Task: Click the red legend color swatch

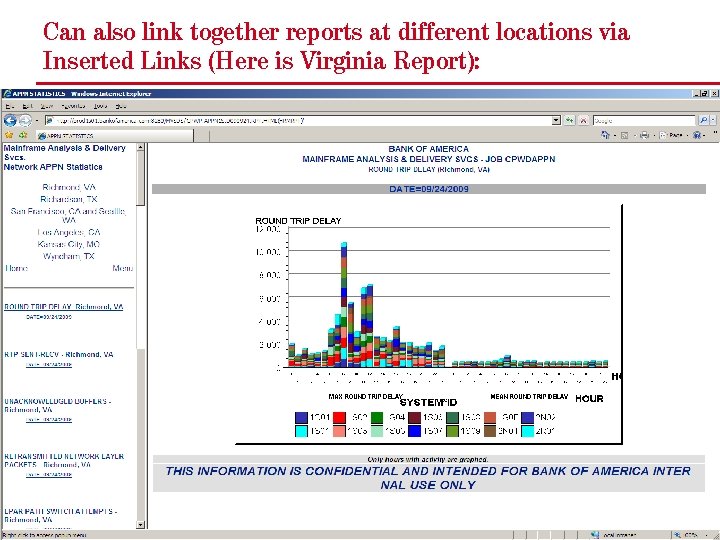Action: point(339,417)
